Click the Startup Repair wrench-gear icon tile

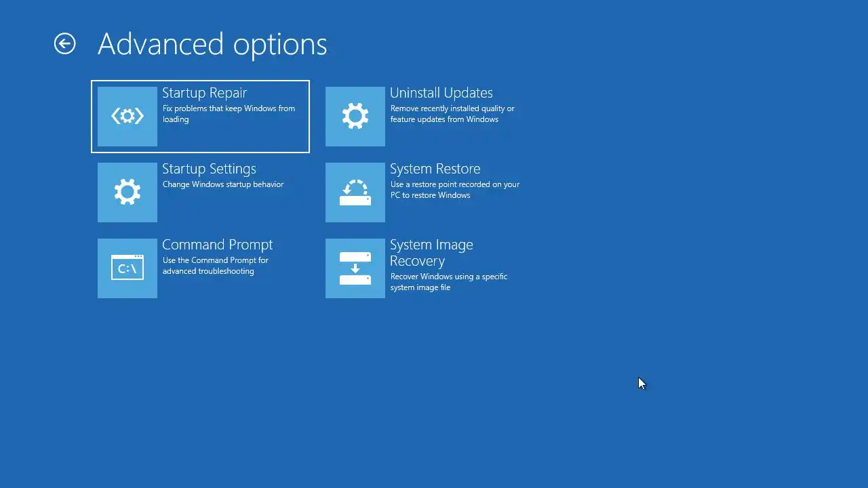(x=127, y=117)
